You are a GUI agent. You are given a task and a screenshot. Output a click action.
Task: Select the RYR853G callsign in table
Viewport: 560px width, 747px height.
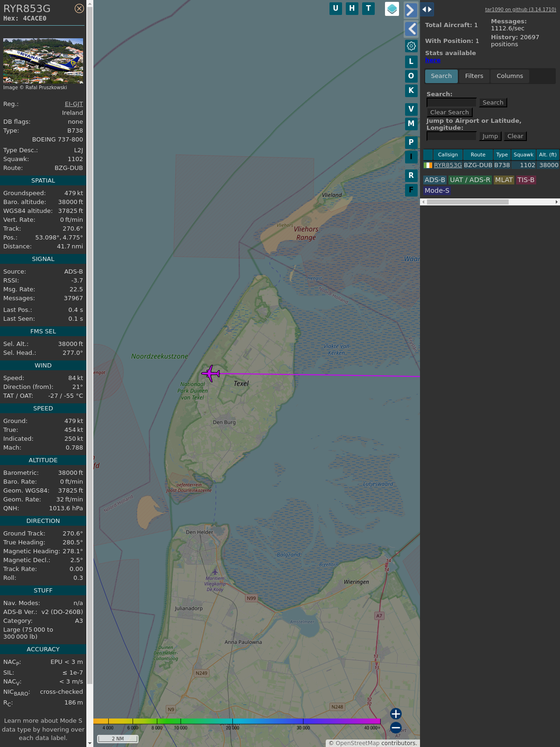tap(448, 165)
